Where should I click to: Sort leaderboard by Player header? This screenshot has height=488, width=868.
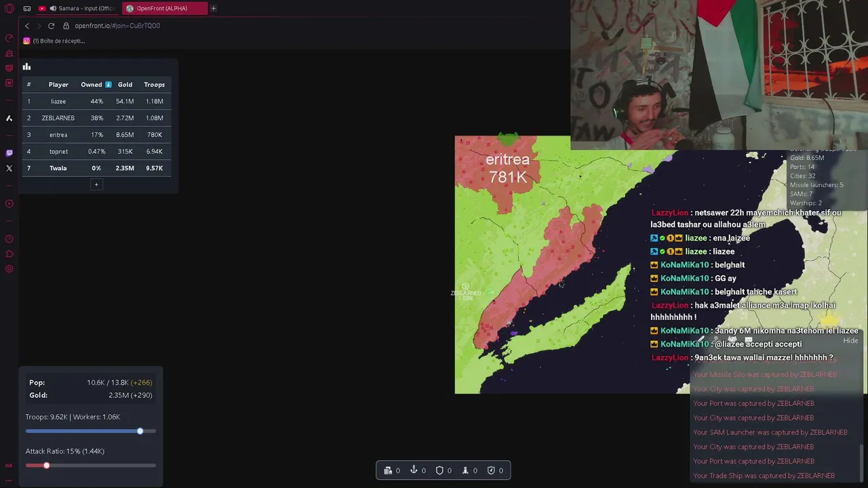(x=58, y=85)
